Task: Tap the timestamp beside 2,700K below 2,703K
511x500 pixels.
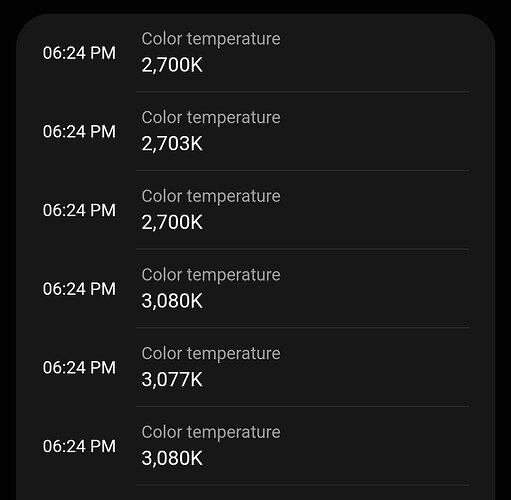Action: 79,210
